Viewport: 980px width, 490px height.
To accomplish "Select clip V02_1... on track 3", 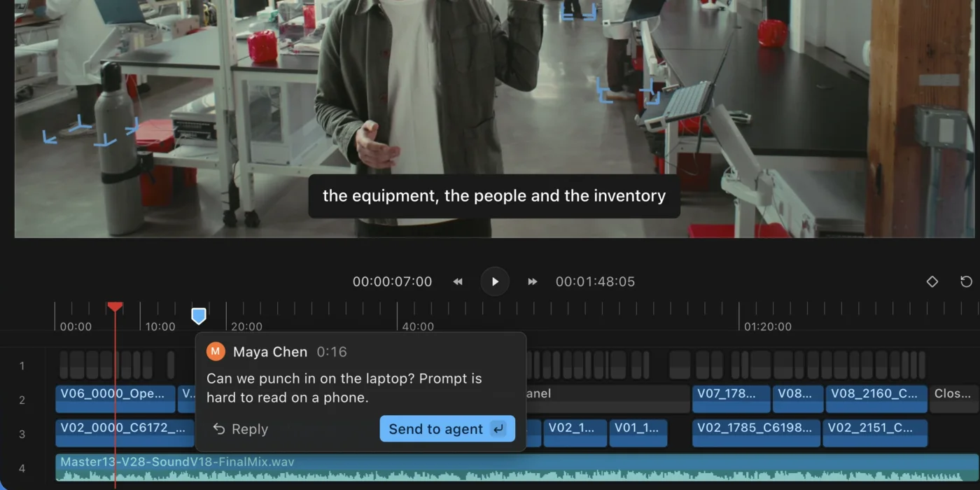I will pyautogui.click(x=575, y=433).
